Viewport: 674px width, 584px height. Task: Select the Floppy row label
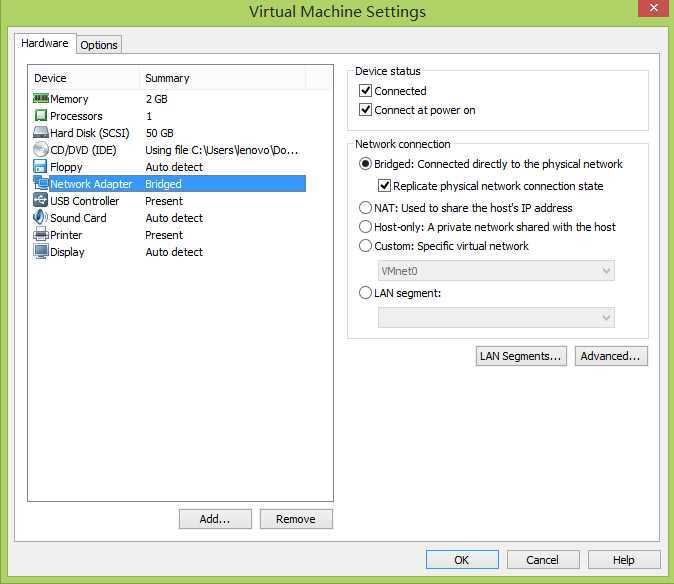point(66,167)
